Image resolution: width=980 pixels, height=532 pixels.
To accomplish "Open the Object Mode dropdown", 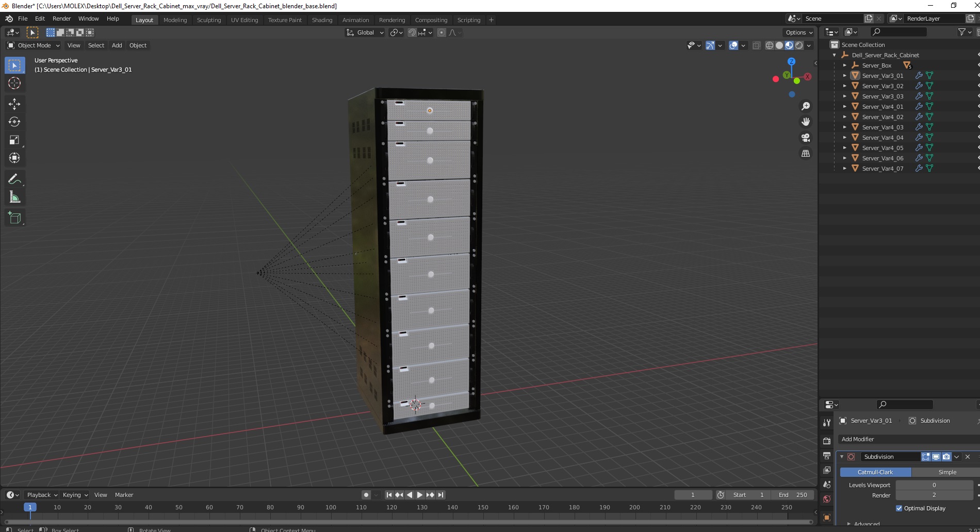I will tap(34, 45).
